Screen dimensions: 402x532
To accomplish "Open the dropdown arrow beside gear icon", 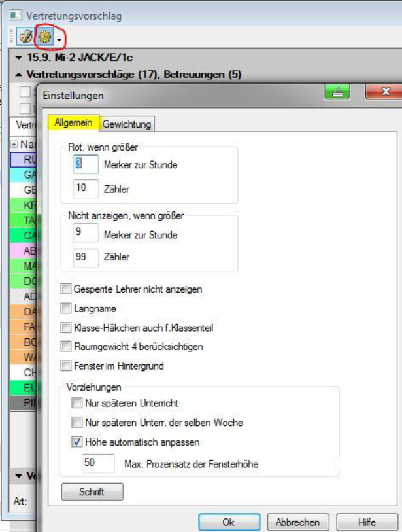I will 59,39.
